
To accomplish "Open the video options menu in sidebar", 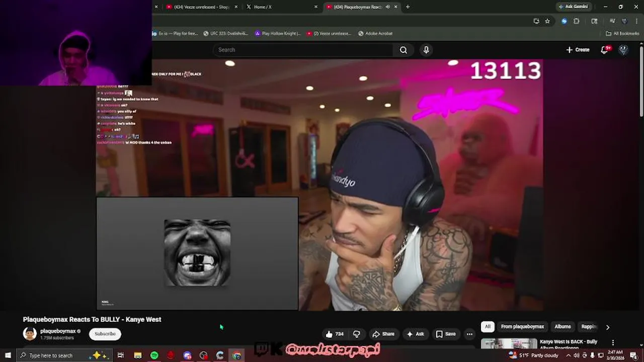I will [613, 342].
